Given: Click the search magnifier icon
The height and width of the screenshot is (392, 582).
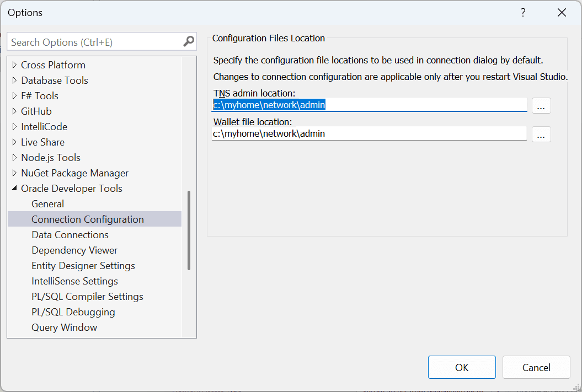Looking at the screenshot, I should coord(189,41).
